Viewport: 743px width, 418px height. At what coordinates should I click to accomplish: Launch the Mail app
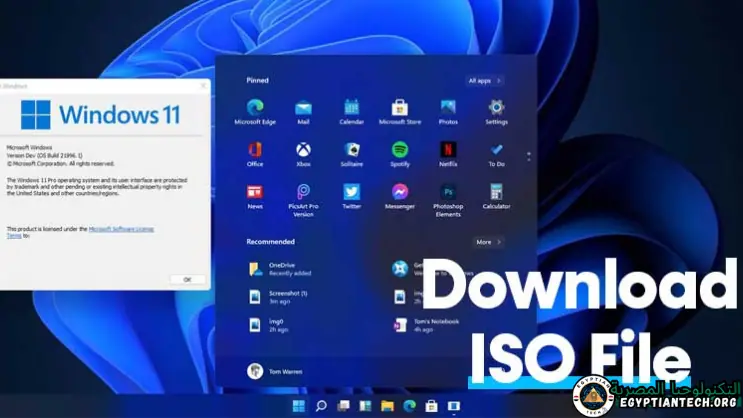coord(303,112)
